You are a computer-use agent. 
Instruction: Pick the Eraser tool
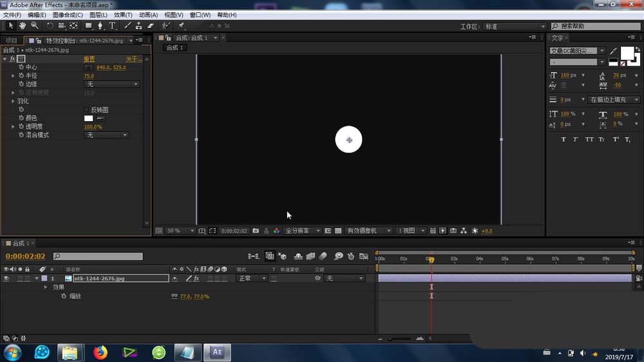tap(151, 26)
